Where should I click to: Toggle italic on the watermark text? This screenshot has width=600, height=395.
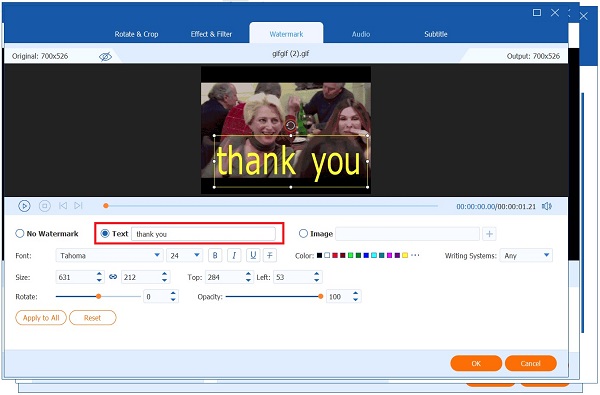tap(234, 255)
